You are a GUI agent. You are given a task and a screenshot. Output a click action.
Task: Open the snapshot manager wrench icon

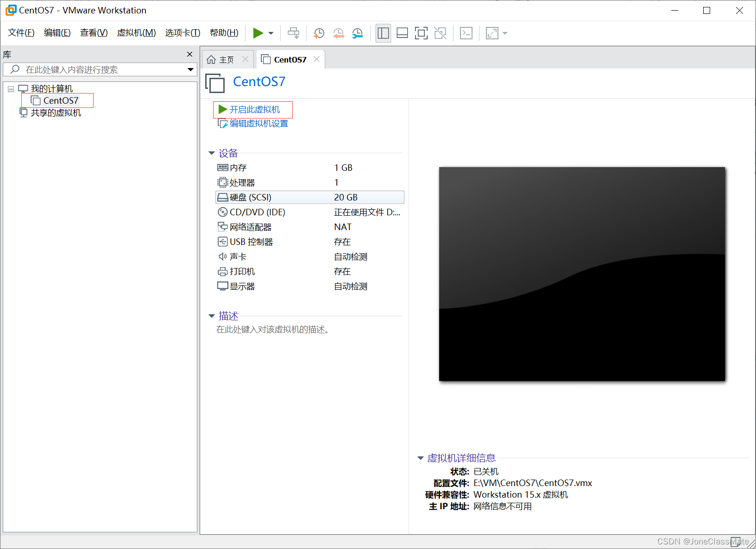[x=357, y=33]
